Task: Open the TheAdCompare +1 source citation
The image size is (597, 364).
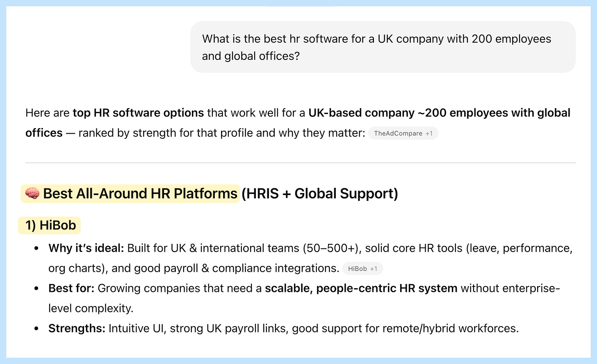Action: 403,133
